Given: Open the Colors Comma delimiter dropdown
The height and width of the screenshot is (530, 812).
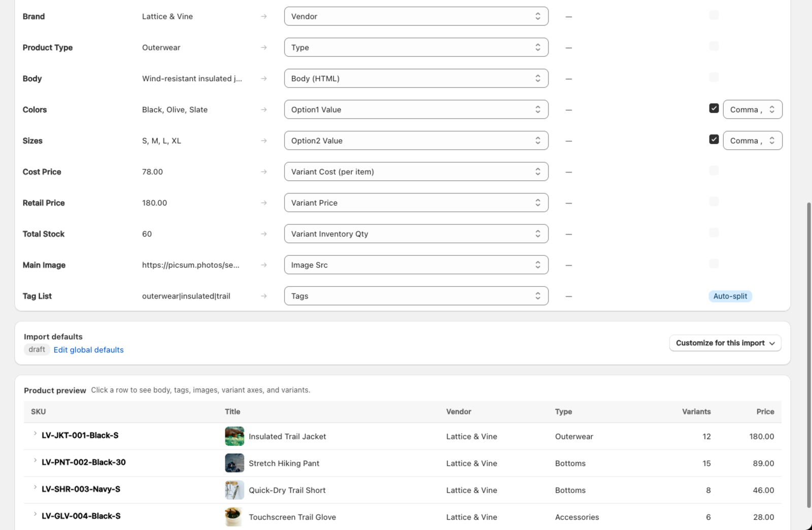Looking at the screenshot, I should tap(753, 110).
